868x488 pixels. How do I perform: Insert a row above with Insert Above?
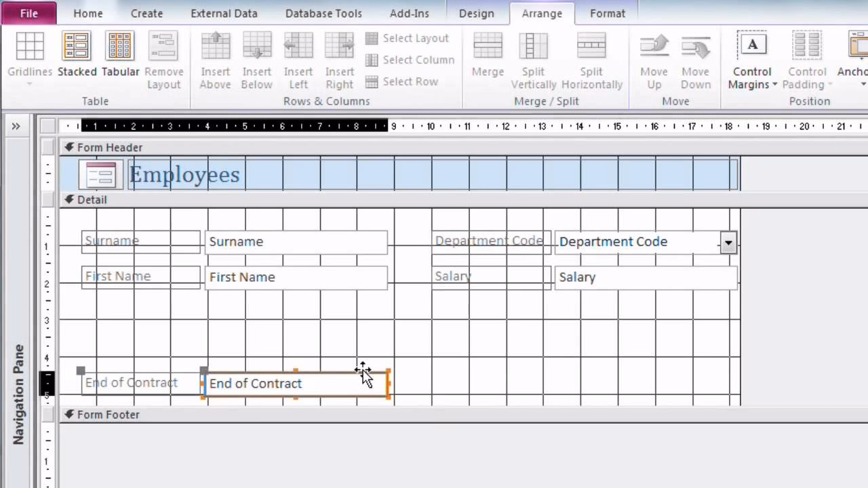[215, 58]
